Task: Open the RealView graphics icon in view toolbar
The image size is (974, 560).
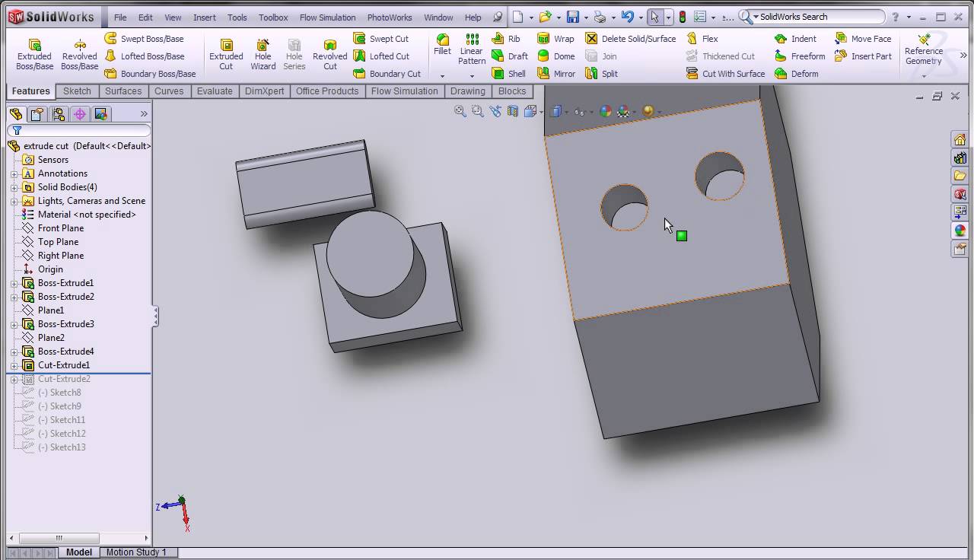Action: pos(646,111)
